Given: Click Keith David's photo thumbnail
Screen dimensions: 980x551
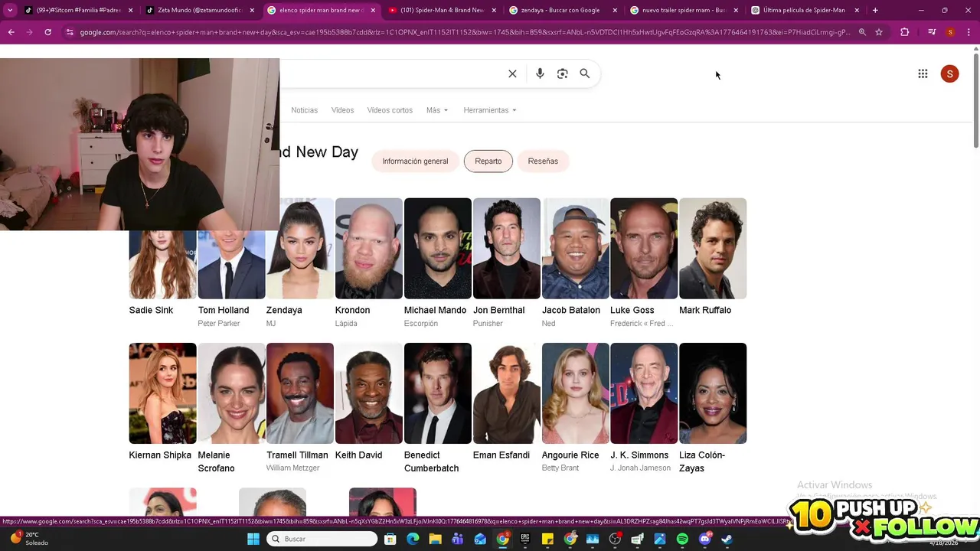Looking at the screenshot, I should click(368, 393).
